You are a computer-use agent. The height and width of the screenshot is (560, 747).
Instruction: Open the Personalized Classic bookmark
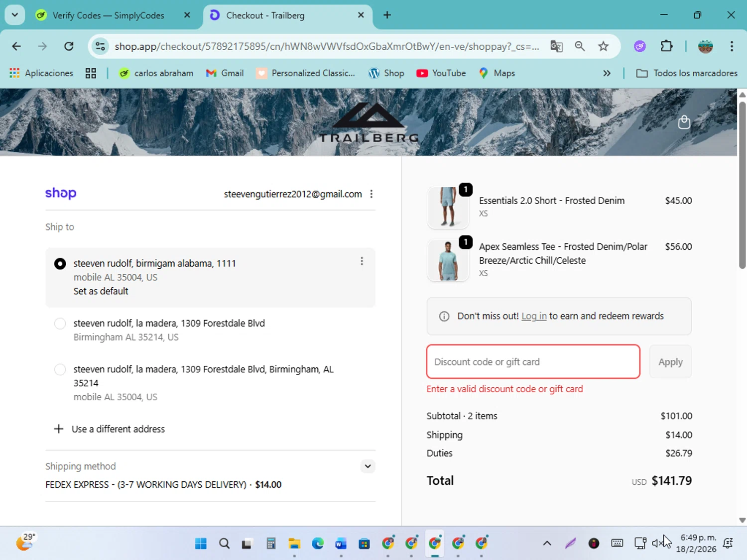point(306,73)
